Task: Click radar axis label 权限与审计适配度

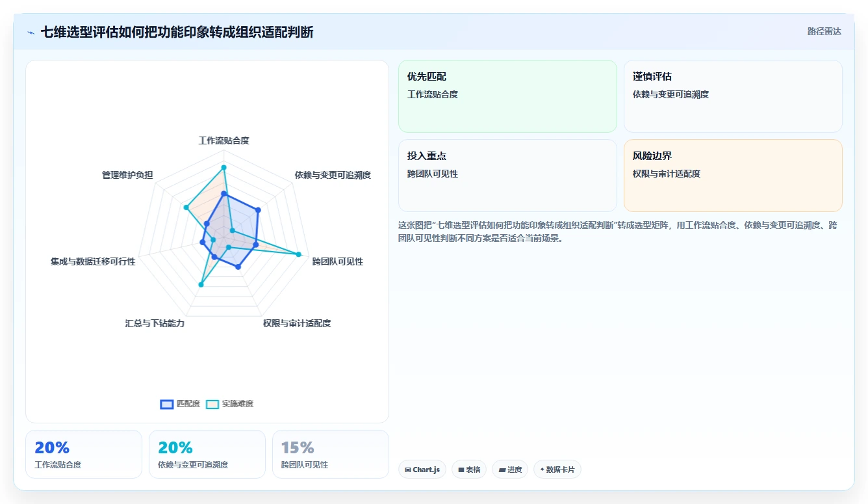Action: click(x=297, y=323)
